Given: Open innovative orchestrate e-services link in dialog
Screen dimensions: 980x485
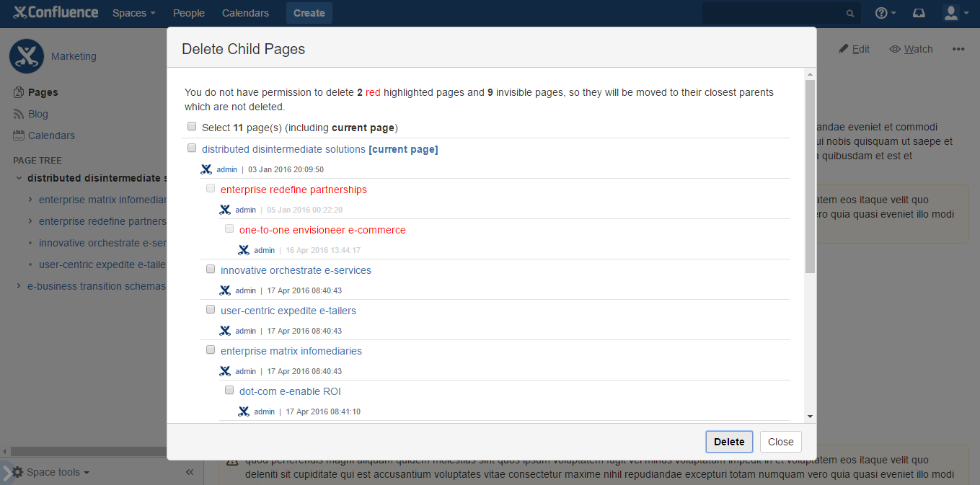Looking at the screenshot, I should 296,270.
